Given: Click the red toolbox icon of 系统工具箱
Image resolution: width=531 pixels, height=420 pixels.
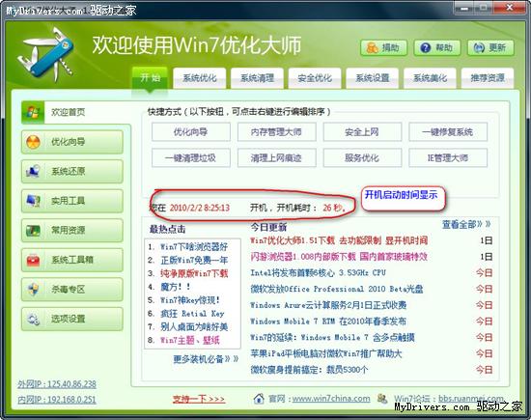Looking at the screenshot, I should point(33,260).
